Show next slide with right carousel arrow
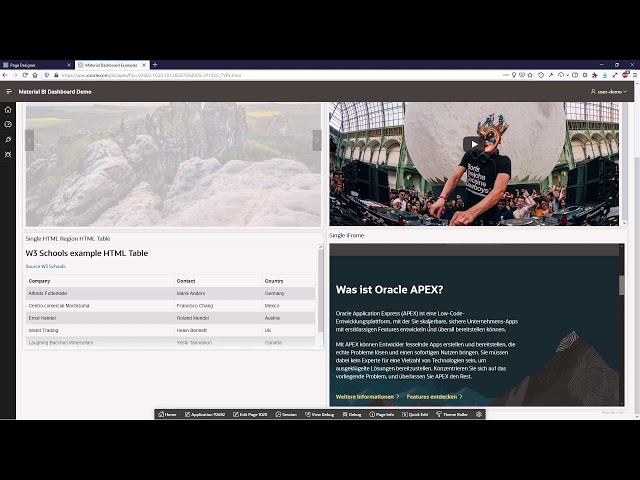 (x=317, y=140)
